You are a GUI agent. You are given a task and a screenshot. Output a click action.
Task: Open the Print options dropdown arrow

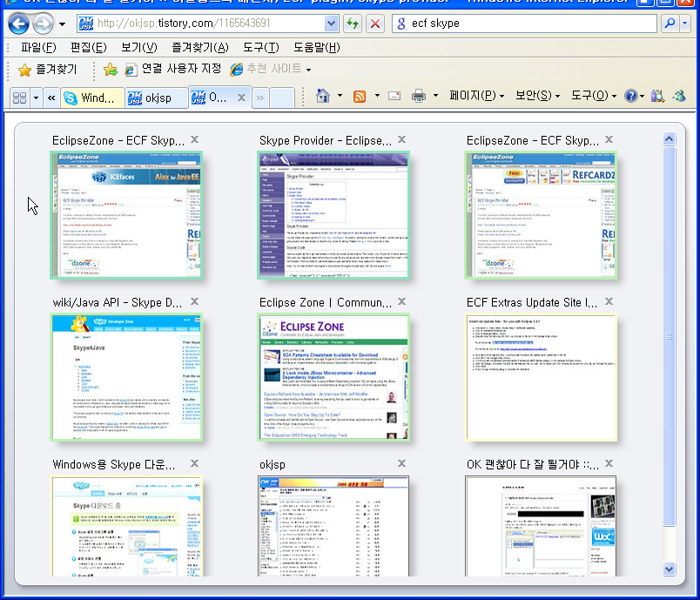435,96
